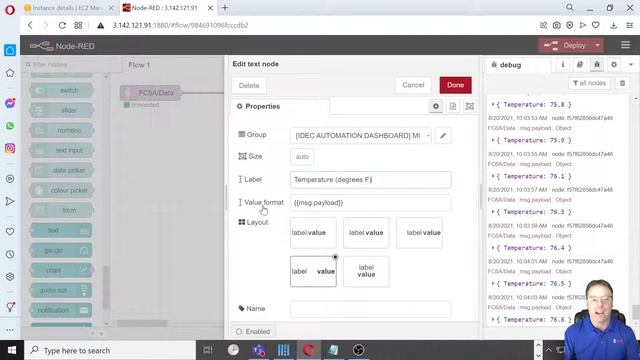Image resolution: width=640 pixels, height=360 pixels.
Task: Select the switch node in palette
Action: click(62, 90)
